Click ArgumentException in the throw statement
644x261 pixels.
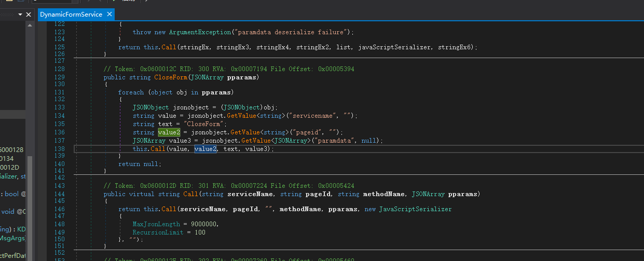coord(200,32)
